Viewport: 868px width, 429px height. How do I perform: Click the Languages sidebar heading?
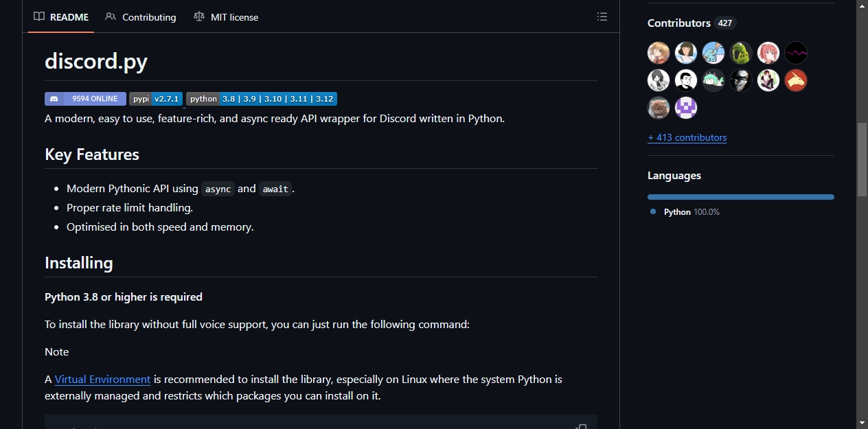tap(674, 176)
